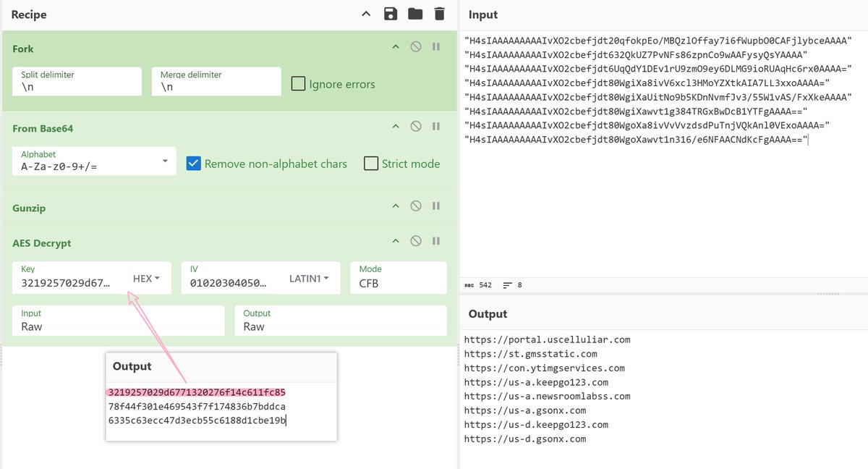This screenshot has width=868, height=469.
Task: Disable the AES Decrypt operation
Action: 416,242
